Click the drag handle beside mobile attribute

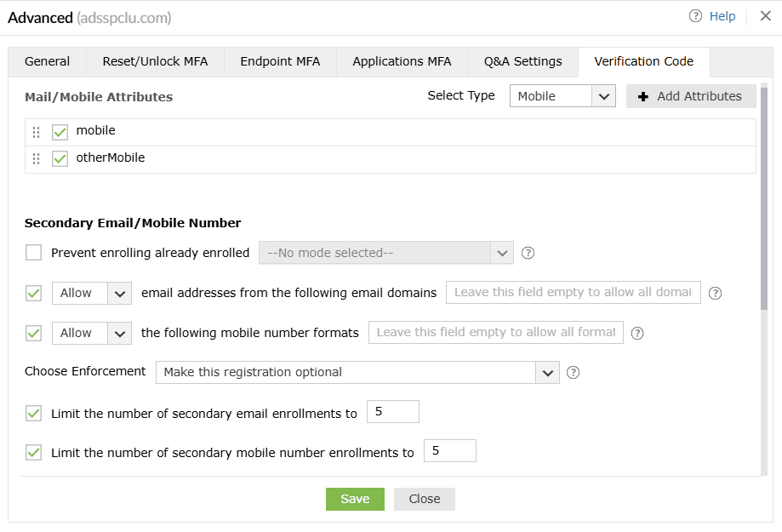click(35, 132)
